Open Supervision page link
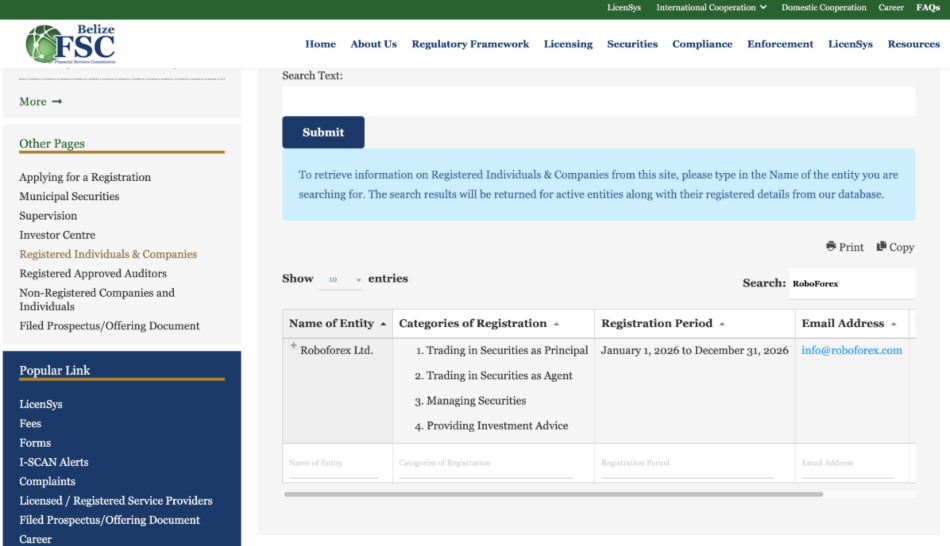Viewport: 950px width, 546px height. point(48,216)
